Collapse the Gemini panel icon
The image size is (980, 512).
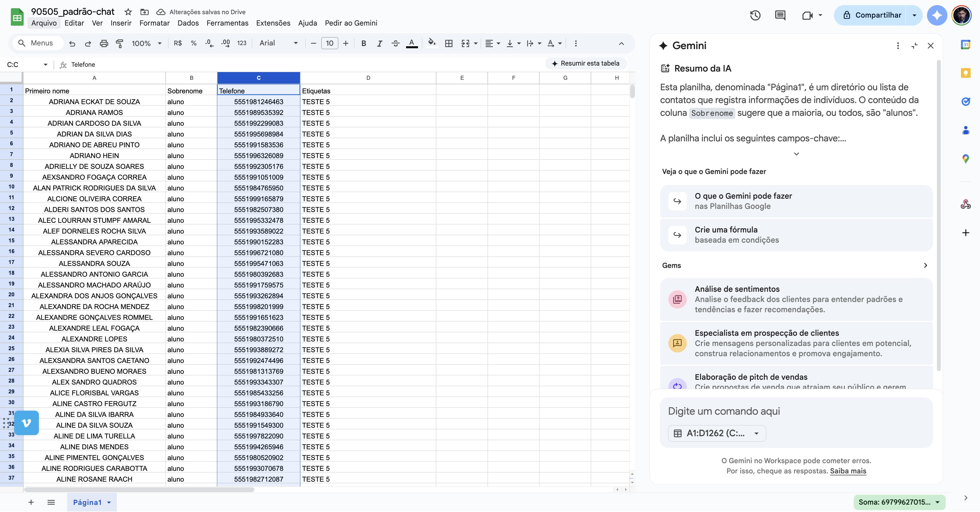pyautogui.click(x=914, y=46)
